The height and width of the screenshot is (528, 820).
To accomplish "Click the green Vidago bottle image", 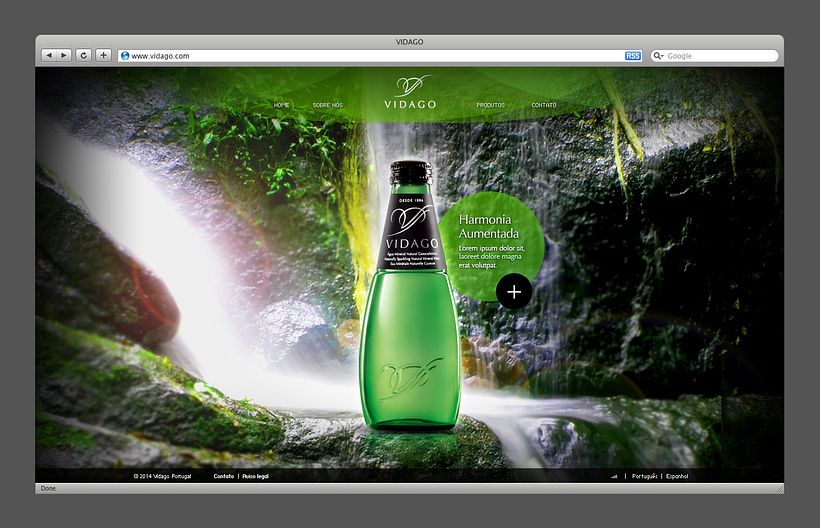I will point(410,295).
